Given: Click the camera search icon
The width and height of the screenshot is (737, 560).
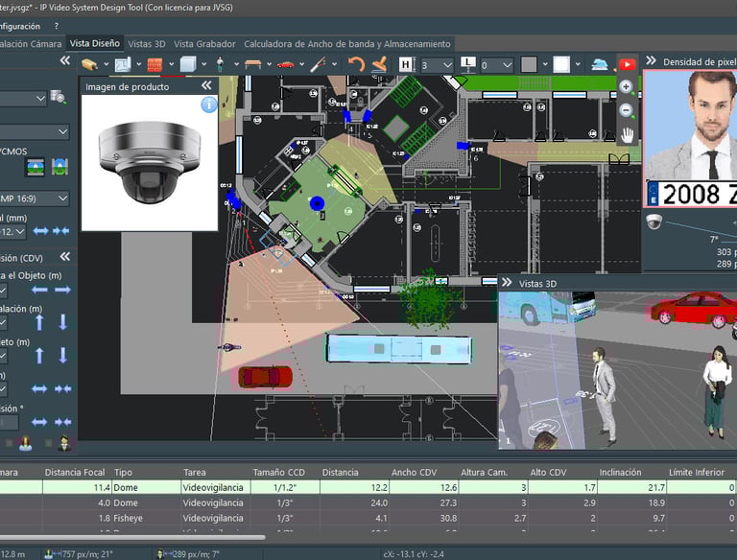Looking at the screenshot, I should coord(59,98).
